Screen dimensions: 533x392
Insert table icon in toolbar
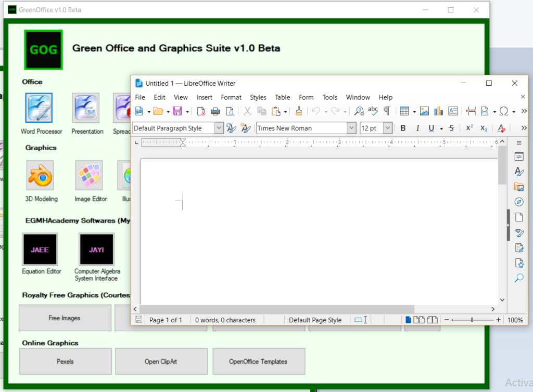[x=404, y=111]
